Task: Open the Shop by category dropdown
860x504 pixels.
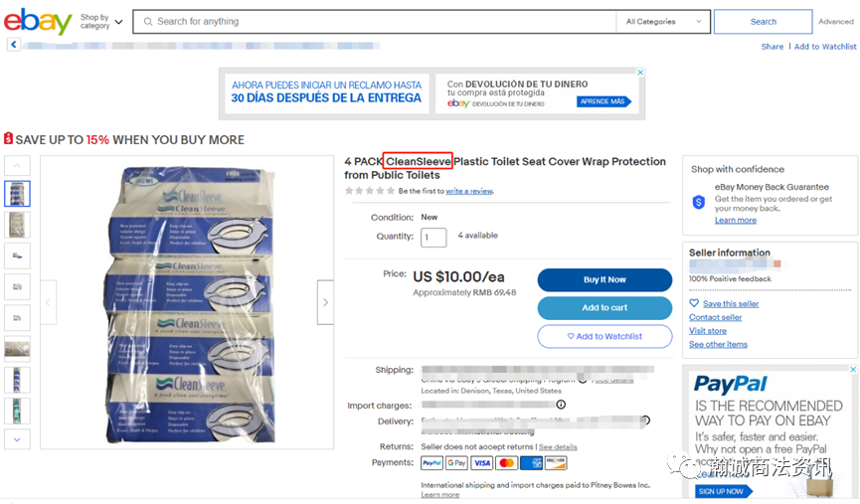Action: coord(101,22)
